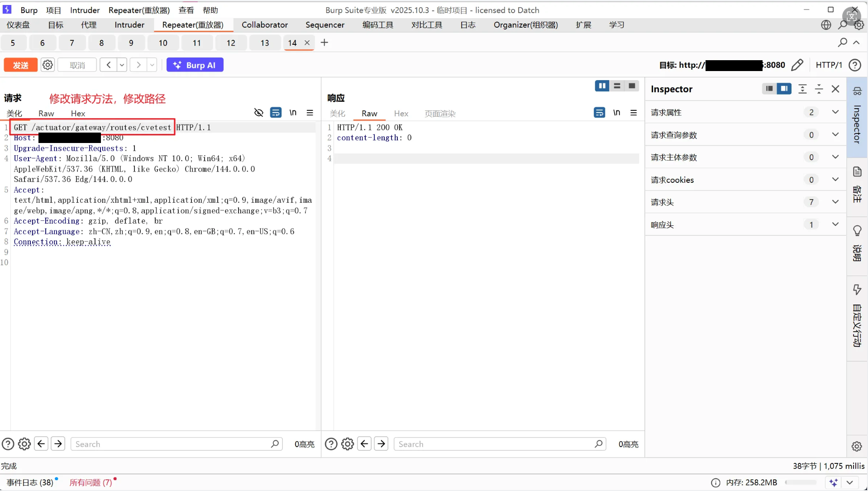Launch Burp AI
Screen dimensions: 868x491
tap(195, 65)
